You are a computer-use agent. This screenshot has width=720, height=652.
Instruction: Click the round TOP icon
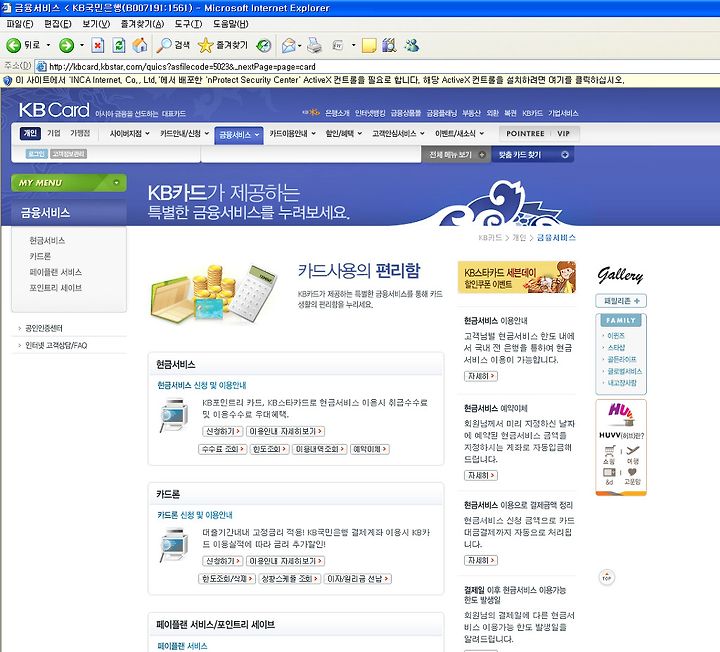[x=607, y=578]
